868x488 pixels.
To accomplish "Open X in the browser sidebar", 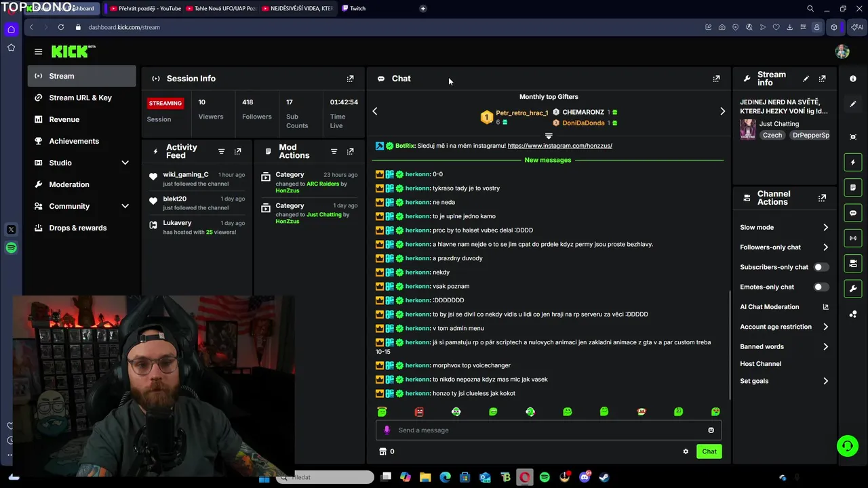I will tap(11, 230).
